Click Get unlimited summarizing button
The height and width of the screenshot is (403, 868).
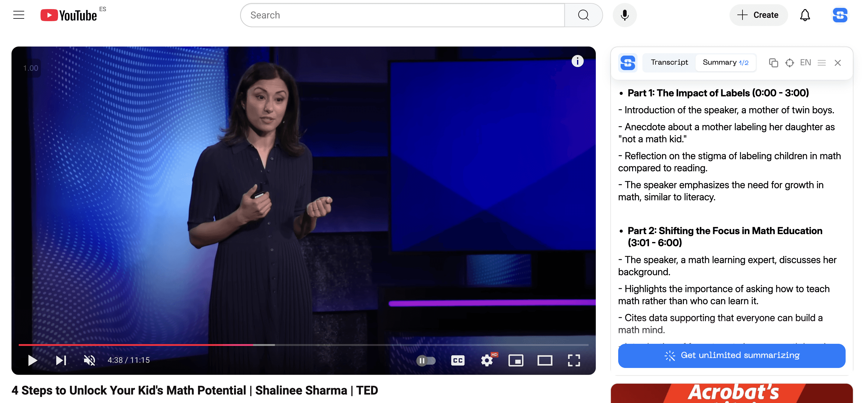coord(732,356)
